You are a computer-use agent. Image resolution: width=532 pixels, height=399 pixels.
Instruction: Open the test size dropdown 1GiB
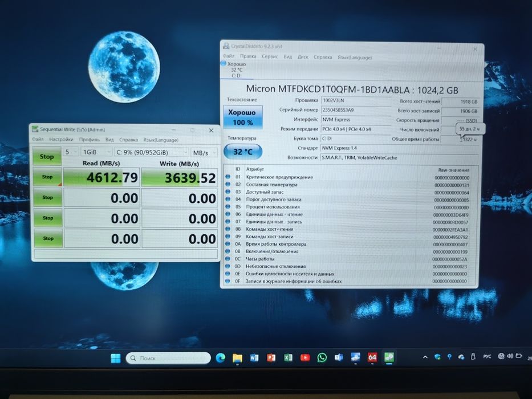click(96, 152)
